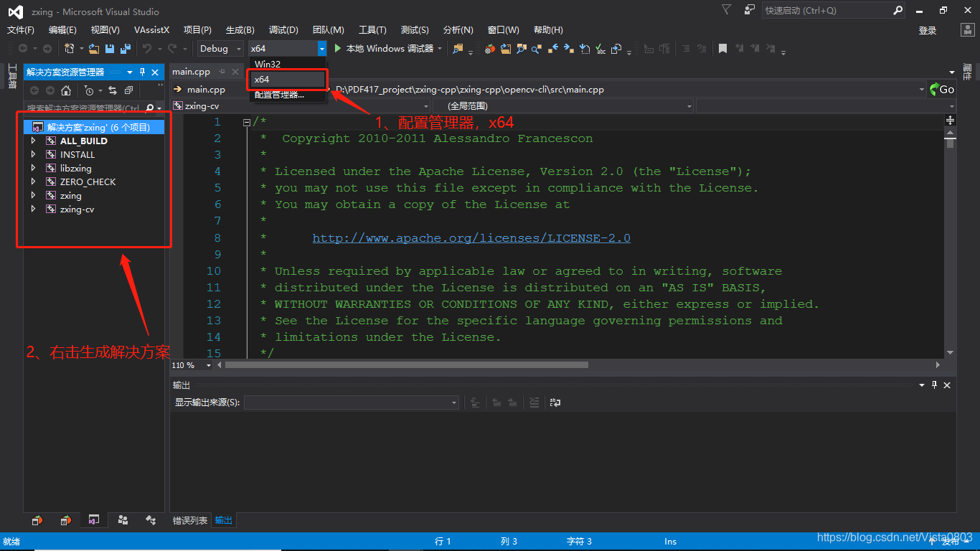The height and width of the screenshot is (551, 980).
Task: Click the Open File folder icon
Action: 93,49
